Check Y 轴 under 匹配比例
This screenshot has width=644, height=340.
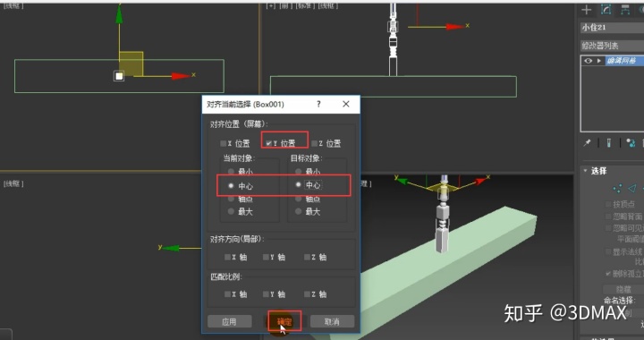pos(267,294)
